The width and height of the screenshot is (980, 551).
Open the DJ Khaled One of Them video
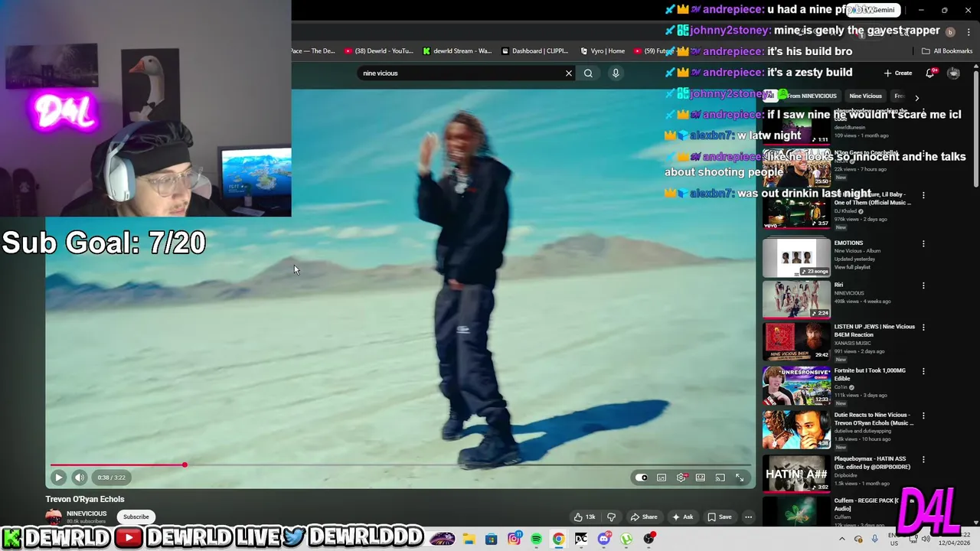796,210
